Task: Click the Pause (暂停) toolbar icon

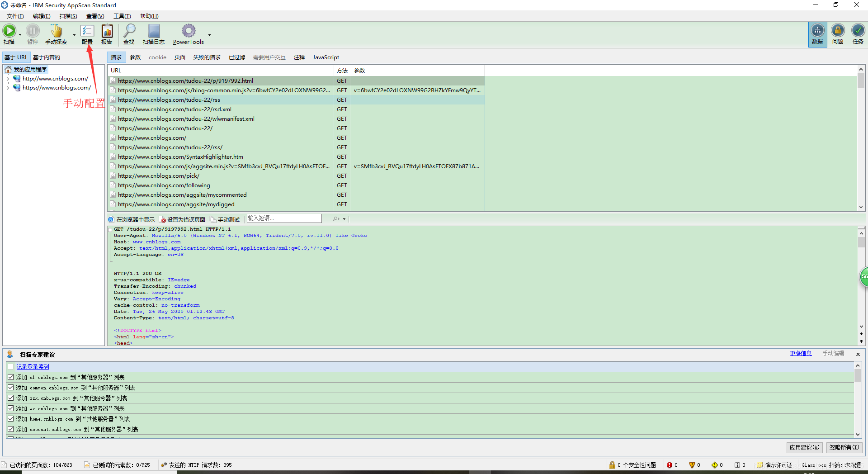Action: coord(33,31)
